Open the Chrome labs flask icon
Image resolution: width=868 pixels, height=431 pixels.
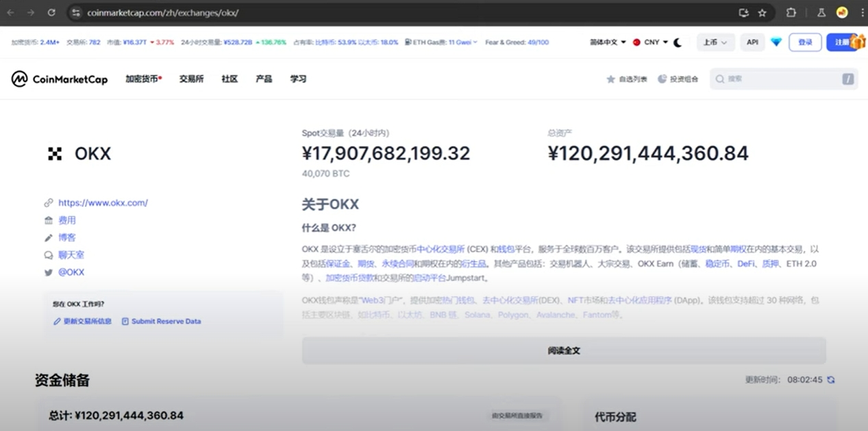(x=821, y=12)
